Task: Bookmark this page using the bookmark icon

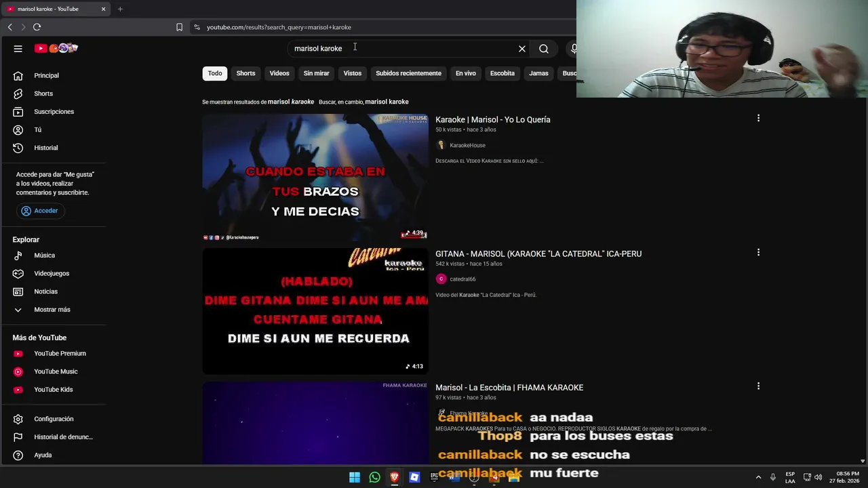Action: (179, 27)
